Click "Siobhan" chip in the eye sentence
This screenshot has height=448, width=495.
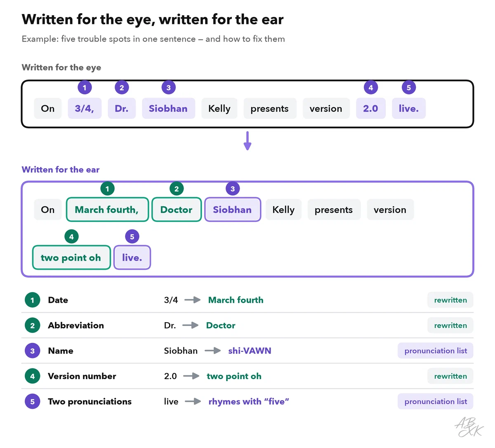pos(168,108)
